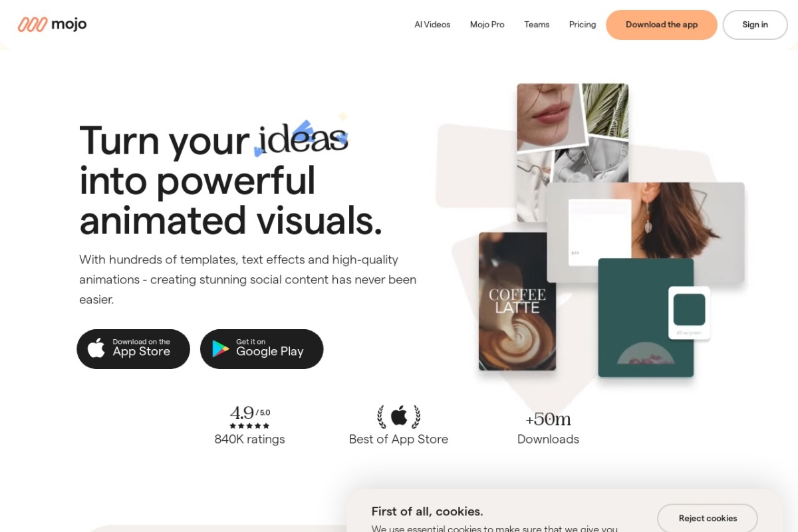Click the Apple logo between laurel wreaths
Screen dimensions: 798x532
399,416
